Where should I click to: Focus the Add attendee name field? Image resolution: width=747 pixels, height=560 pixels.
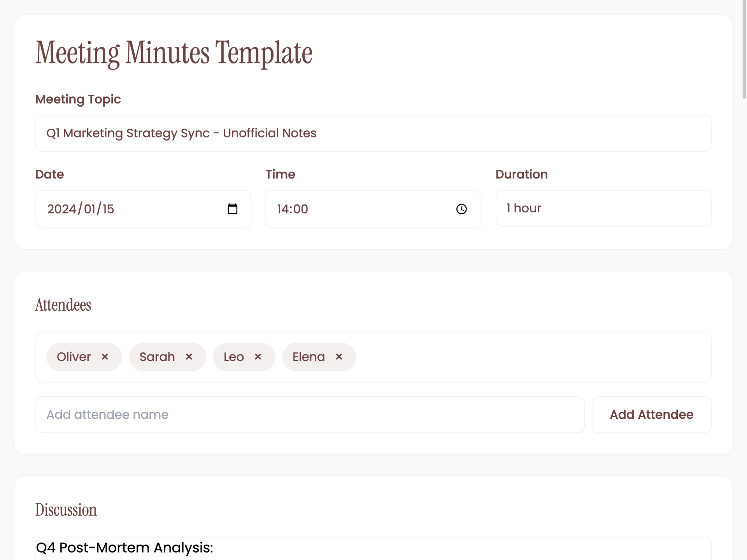[x=310, y=415]
